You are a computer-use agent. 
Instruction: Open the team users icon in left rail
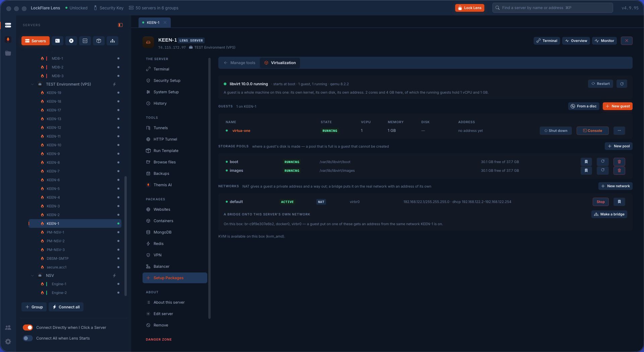(8, 328)
